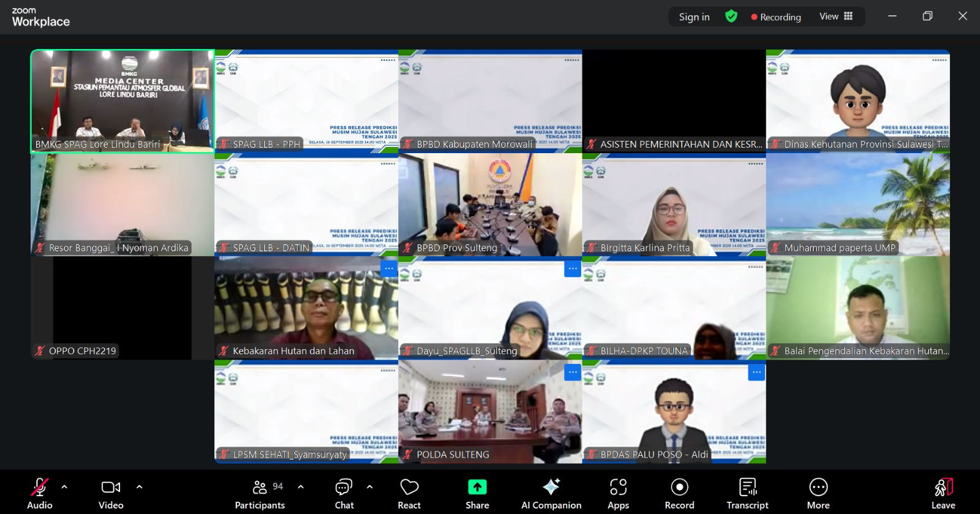Toggle the Record button in the toolbar
Screen dimensions: 980x514
pyautogui.click(x=679, y=493)
